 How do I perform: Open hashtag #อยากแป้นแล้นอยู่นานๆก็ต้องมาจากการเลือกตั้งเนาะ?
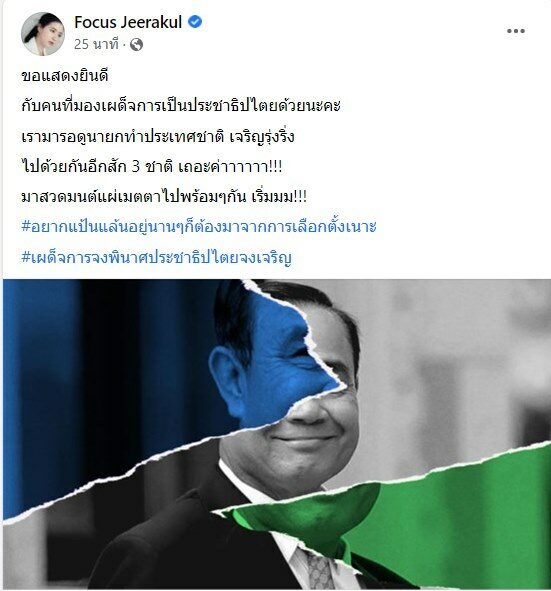[x=199, y=227]
